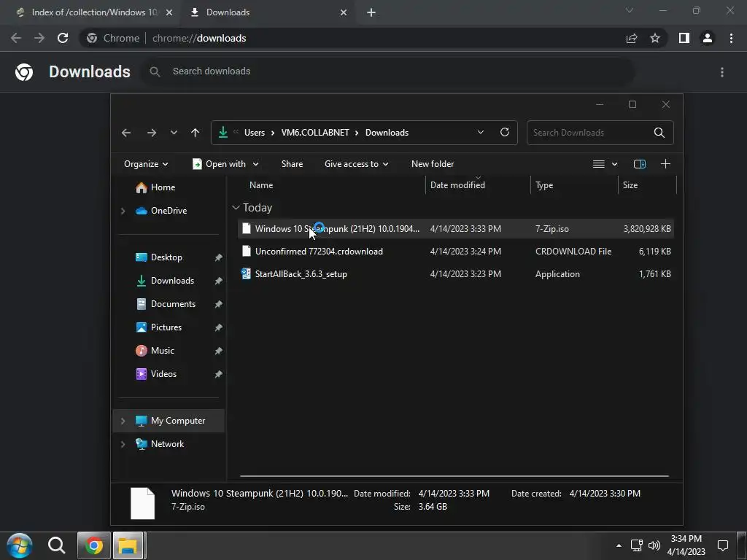Open downloads page more actions menu

tap(722, 72)
